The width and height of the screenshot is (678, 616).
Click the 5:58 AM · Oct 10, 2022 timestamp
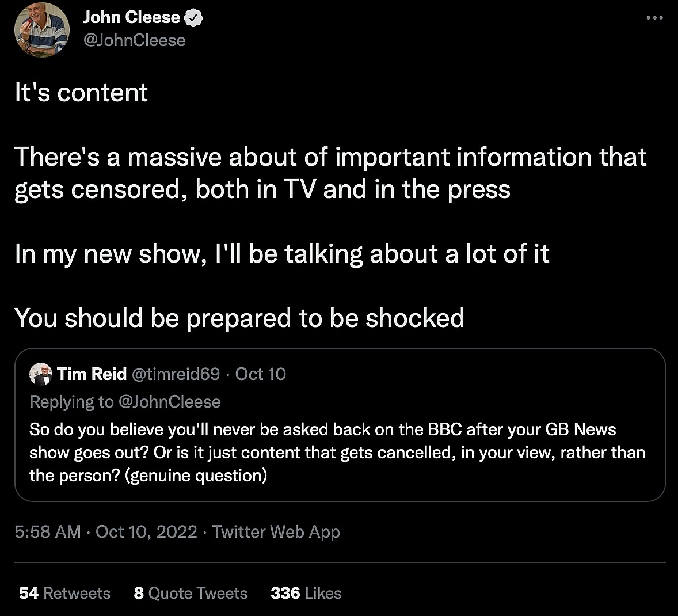click(x=106, y=531)
